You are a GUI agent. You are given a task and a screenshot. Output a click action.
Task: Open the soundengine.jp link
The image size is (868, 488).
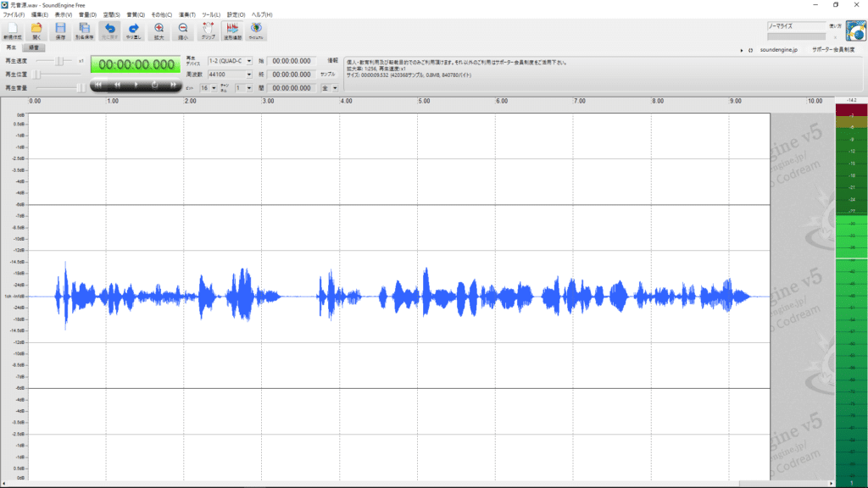coord(779,51)
